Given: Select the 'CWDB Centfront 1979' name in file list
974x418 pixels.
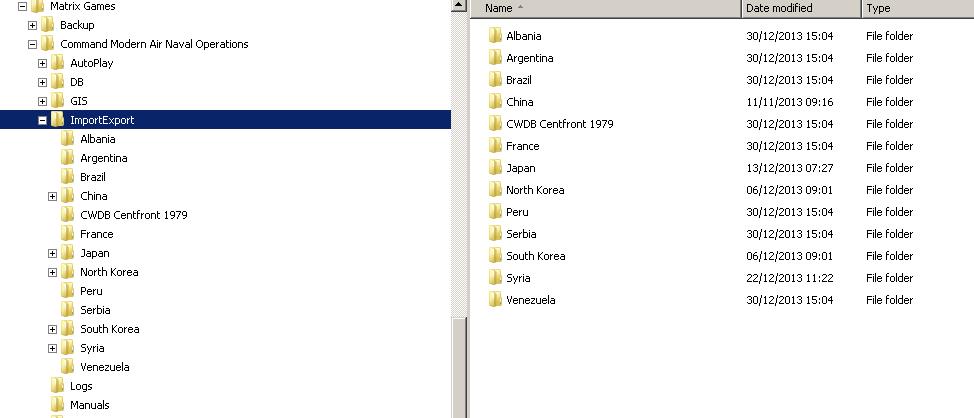Looking at the screenshot, I should [560, 124].
